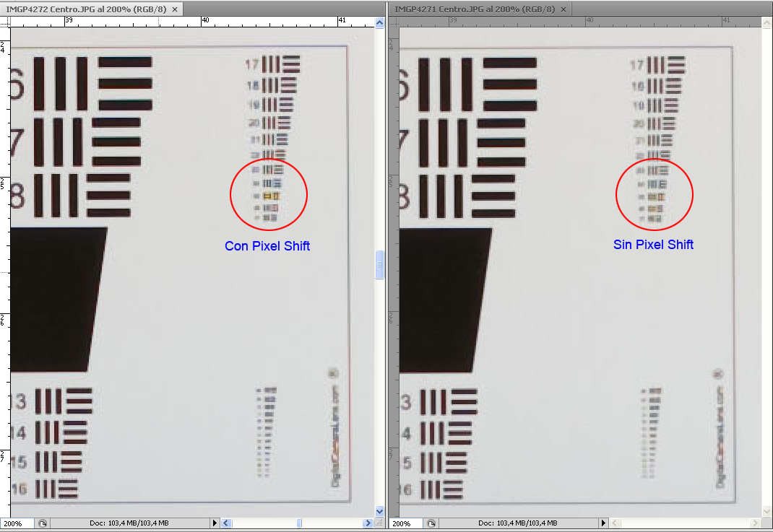The height and width of the screenshot is (532, 773).
Task: Click the right window's horizontal scroll right arrow
Action: [756, 523]
